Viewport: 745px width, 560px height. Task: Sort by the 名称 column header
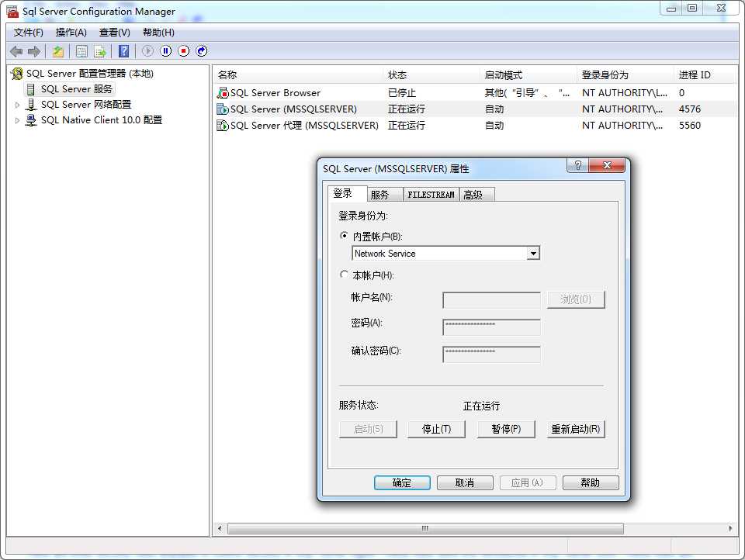click(298, 75)
